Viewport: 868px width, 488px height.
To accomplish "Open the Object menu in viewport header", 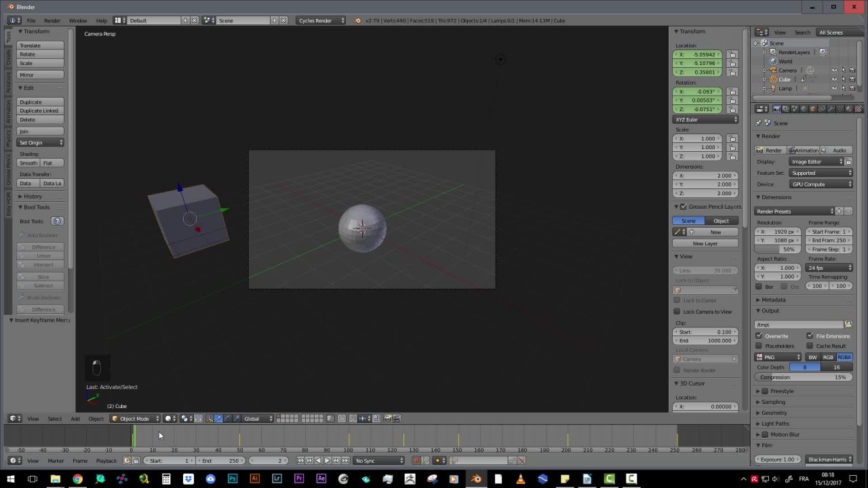I will click(x=96, y=418).
